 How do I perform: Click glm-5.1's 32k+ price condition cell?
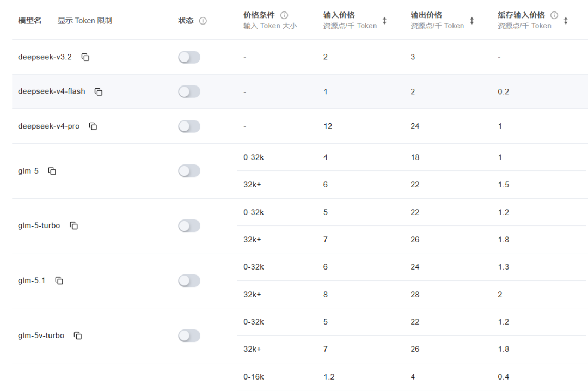pyautogui.click(x=252, y=295)
